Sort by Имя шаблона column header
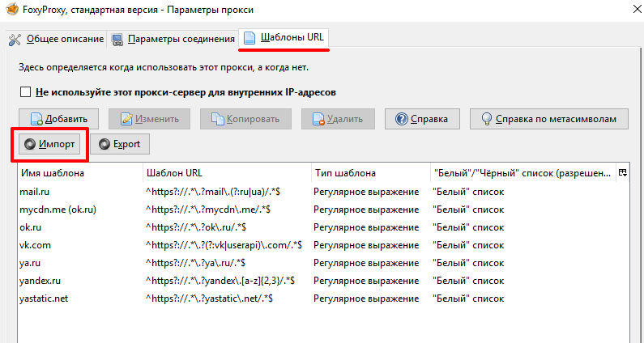Viewport: 644px width, 343px height. point(80,173)
